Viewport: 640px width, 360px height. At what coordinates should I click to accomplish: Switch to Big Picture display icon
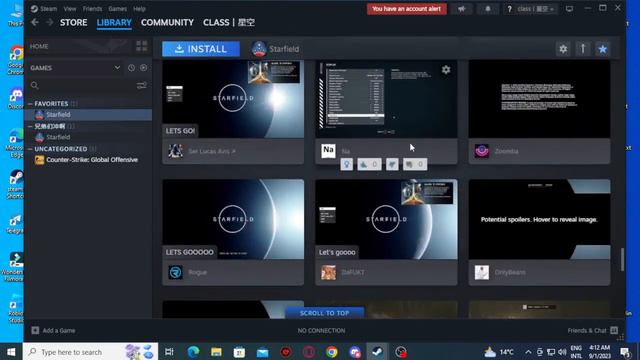569,9
